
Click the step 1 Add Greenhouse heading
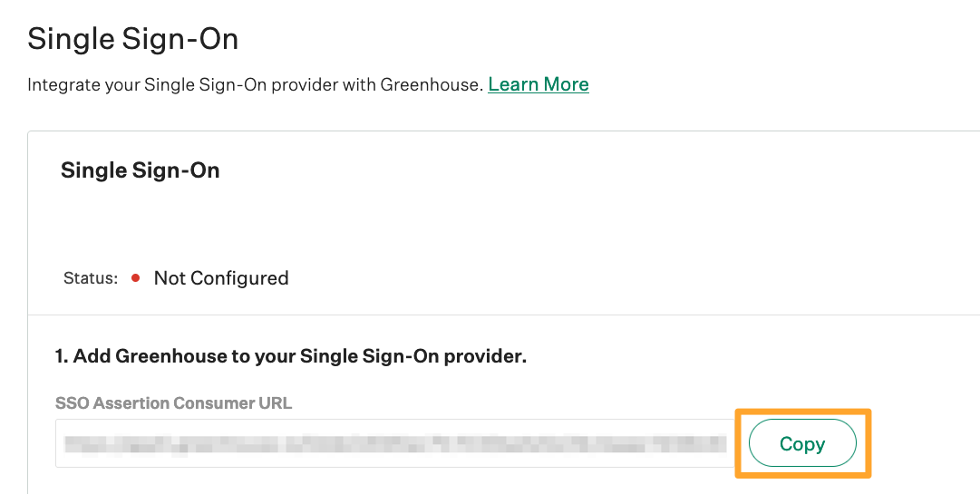[x=291, y=356]
